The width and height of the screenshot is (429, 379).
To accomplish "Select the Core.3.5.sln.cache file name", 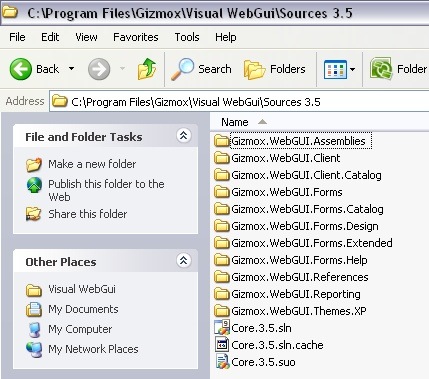I will (277, 345).
